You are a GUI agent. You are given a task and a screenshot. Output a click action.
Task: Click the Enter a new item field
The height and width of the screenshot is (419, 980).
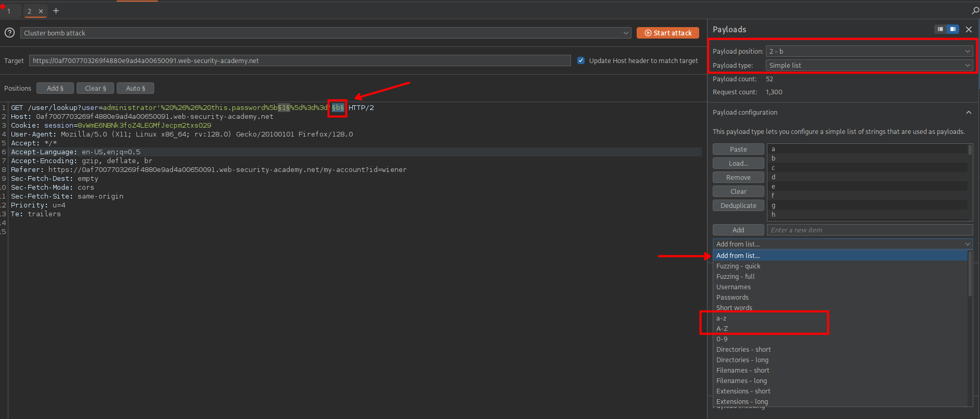pos(869,230)
